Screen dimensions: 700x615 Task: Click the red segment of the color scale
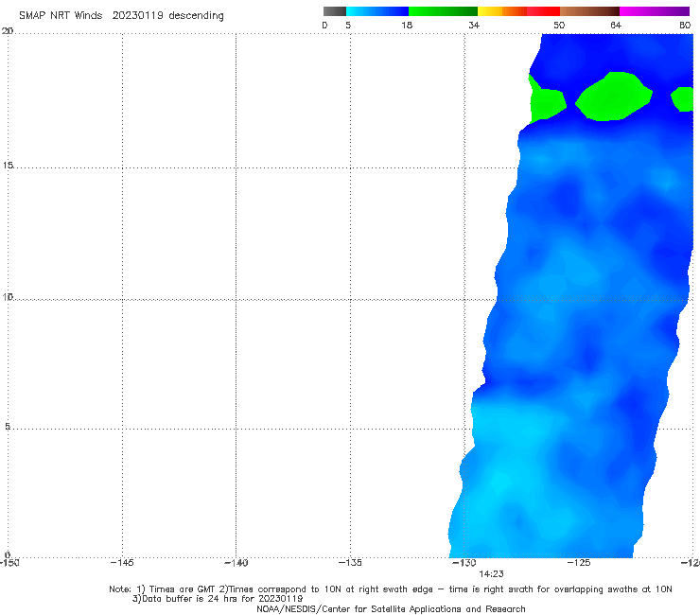[x=543, y=11]
